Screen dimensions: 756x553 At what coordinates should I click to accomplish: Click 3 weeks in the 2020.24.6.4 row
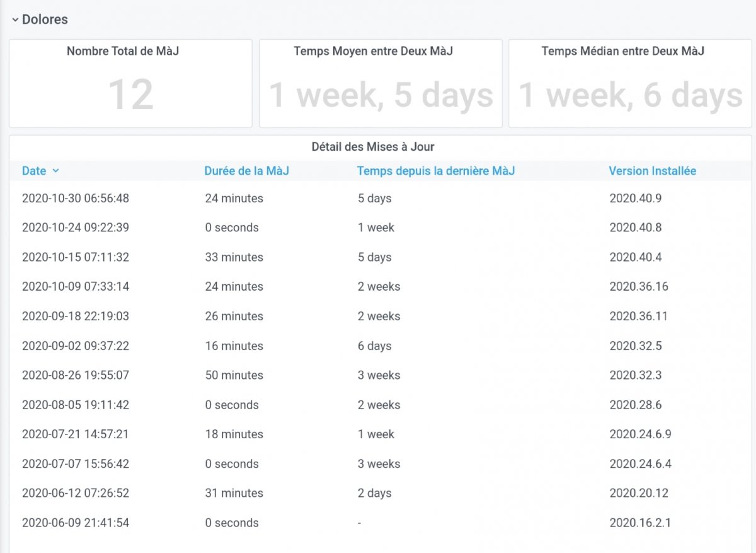pyautogui.click(x=379, y=463)
